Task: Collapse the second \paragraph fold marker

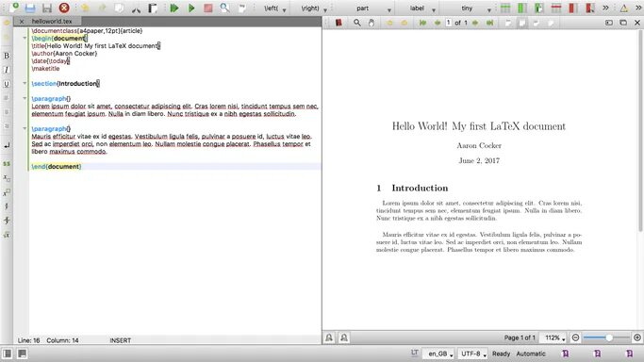Action: pyautogui.click(x=25, y=128)
